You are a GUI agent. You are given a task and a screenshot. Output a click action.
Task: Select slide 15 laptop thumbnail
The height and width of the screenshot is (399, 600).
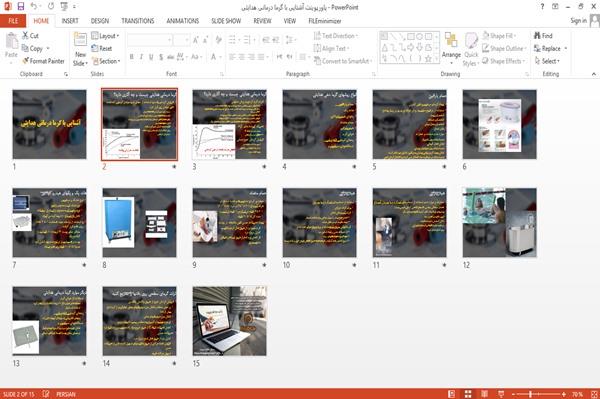click(230, 321)
